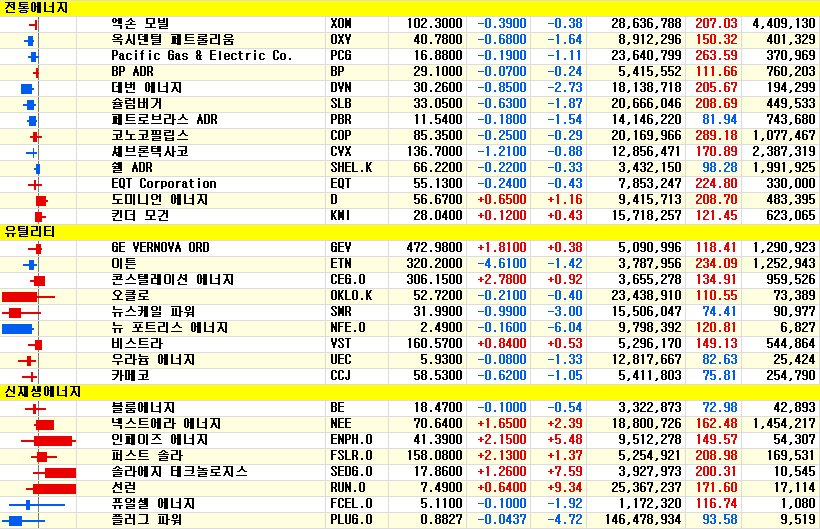Click the volume 146,478,934 for PLUG.O
The width and height of the screenshot is (820, 529).
click(643, 520)
